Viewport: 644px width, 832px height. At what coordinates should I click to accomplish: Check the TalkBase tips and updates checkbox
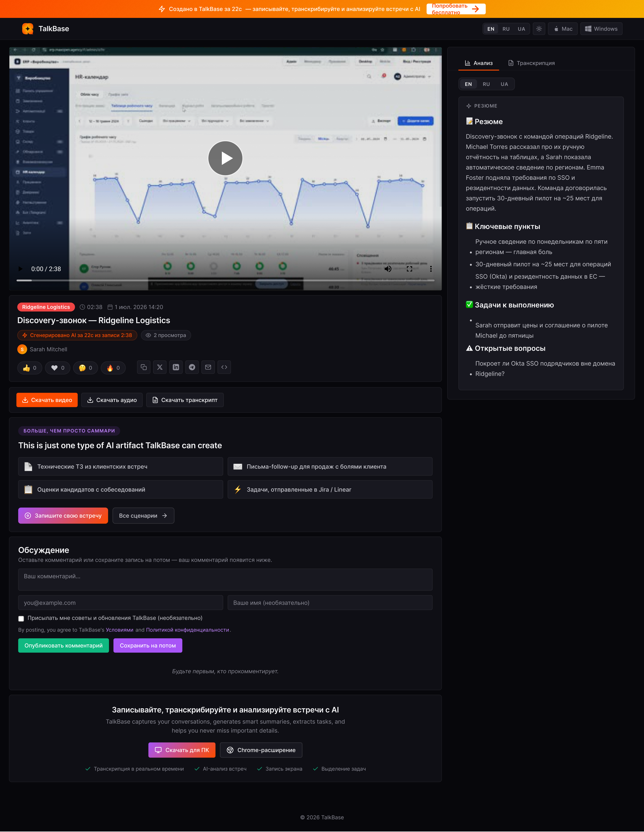(21, 619)
